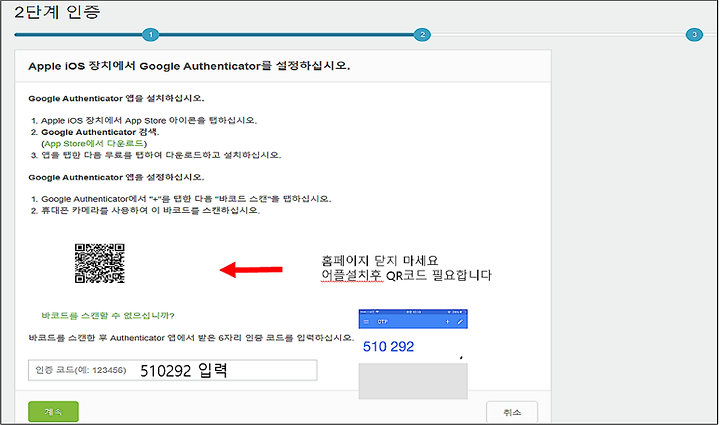This screenshot has height=425, width=720.
Task: Click the green 계속 continue button
Action: (53, 411)
